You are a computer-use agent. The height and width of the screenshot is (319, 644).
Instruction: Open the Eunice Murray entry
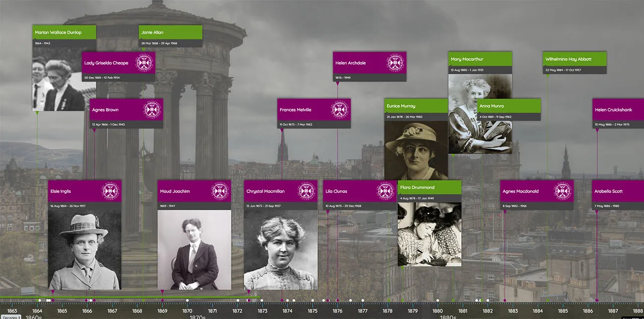tap(416, 106)
